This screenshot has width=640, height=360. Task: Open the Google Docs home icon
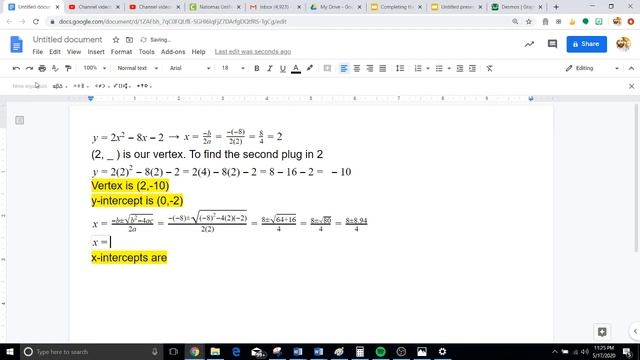pyautogui.click(x=16, y=44)
